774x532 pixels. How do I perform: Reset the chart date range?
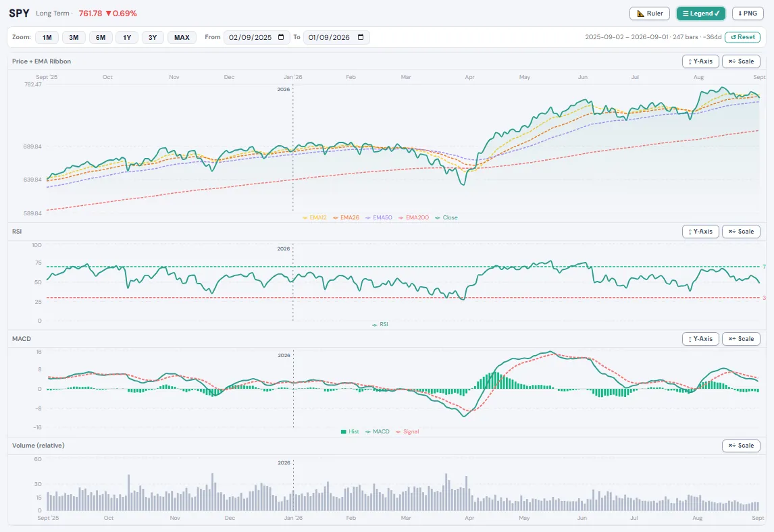[x=742, y=37]
